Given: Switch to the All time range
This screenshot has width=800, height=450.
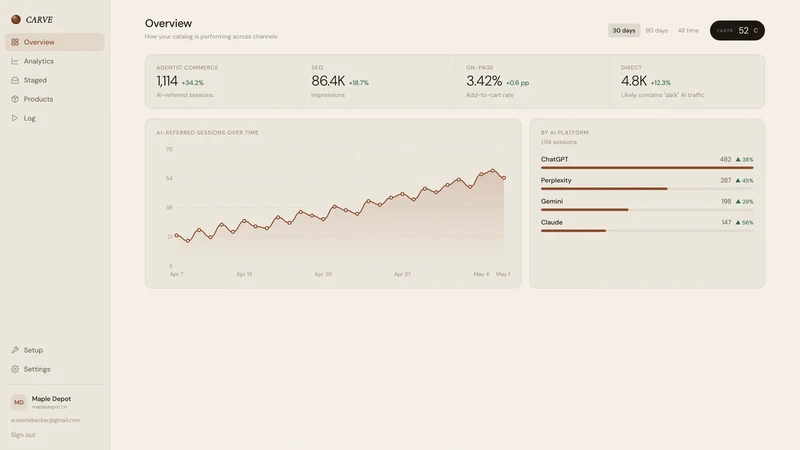Looking at the screenshot, I should coord(688,31).
